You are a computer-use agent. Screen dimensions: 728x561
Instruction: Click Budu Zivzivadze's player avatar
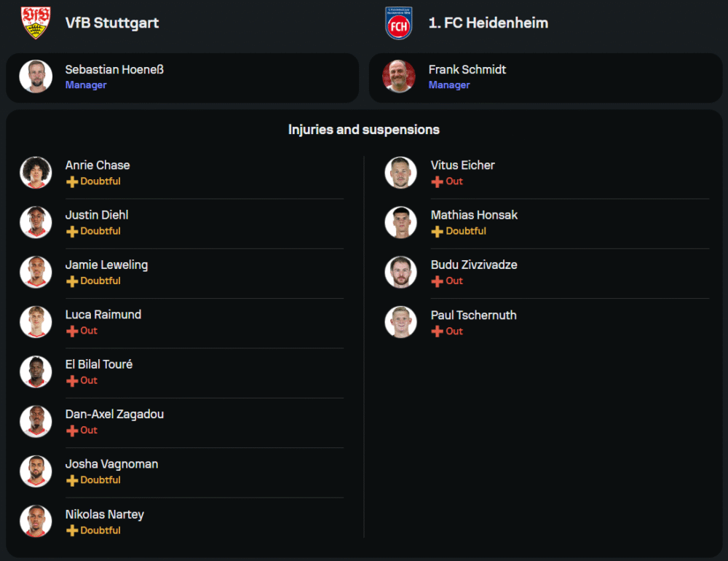tap(400, 272)
